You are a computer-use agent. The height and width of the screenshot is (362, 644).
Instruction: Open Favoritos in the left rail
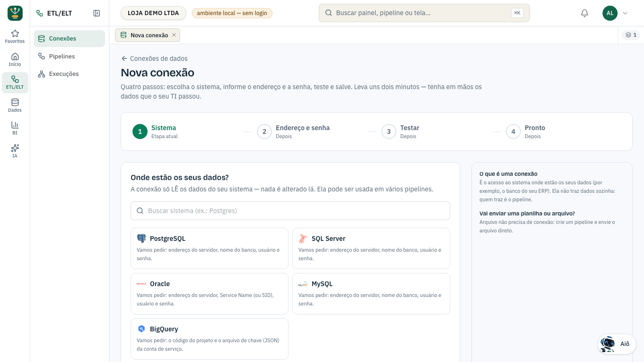pyautogui.click(x=15, y=37)
